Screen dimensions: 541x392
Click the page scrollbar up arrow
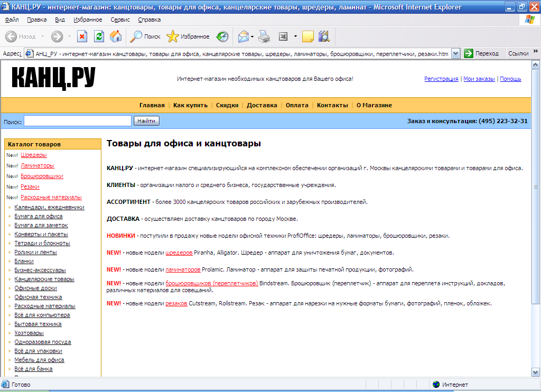coord(536,65)
